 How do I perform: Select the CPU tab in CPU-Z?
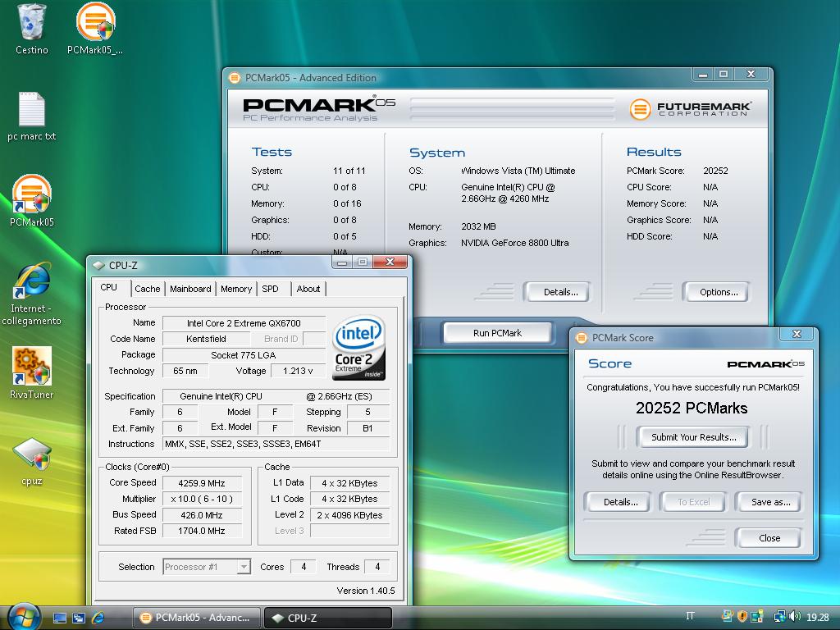pyautogui.click(x=109, y=288)
